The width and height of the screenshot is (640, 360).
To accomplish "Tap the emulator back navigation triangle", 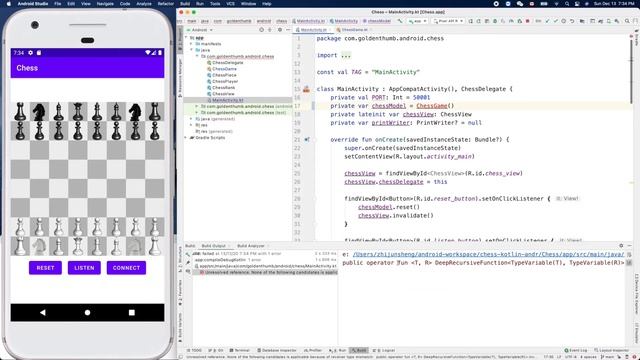I will click(x=43, y=312).
